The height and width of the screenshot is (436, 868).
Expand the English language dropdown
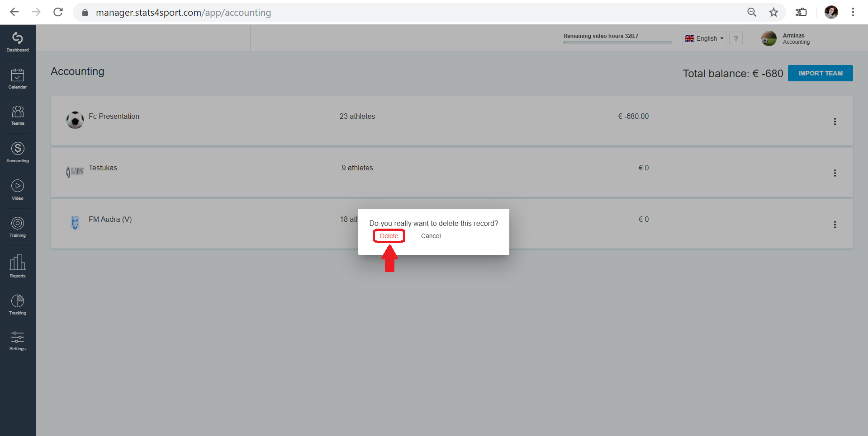click(x=704, y=38)
